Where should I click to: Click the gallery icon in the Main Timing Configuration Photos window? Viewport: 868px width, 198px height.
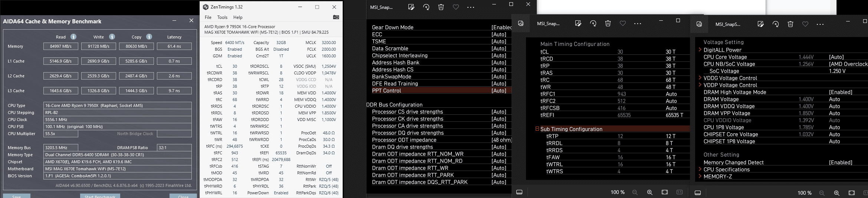pyautogui.click(x=521, y=23)
